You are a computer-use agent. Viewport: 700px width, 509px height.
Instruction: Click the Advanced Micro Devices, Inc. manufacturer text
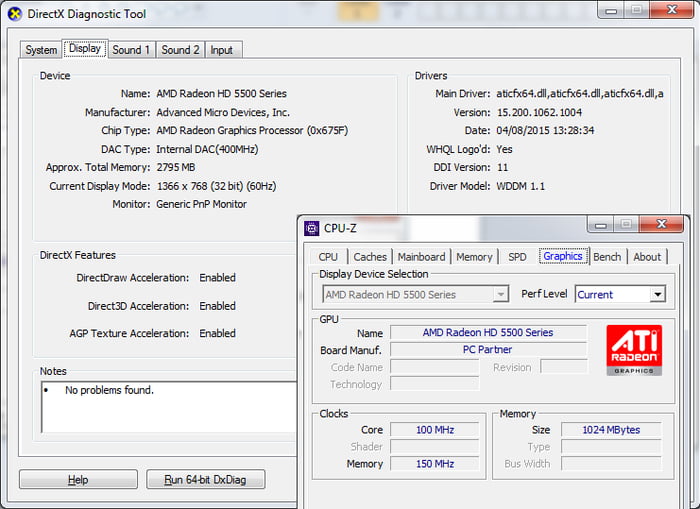pyautogui.click(x=223, y=113)
